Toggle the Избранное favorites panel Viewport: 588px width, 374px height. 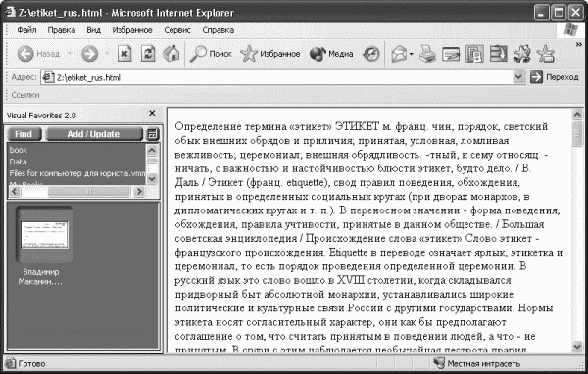point(270,54)
